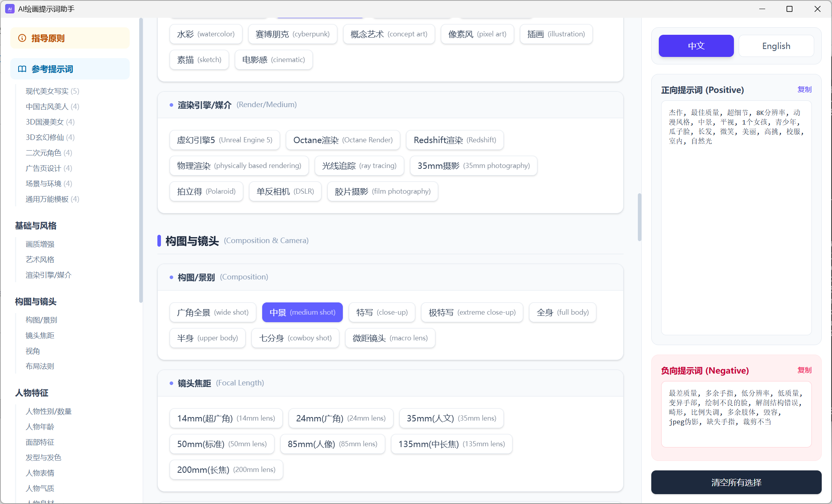The width and height of the screenshot is (832, 504).
Task: Jump to 视角 in sidebar
Action: [x=33, y=351]
